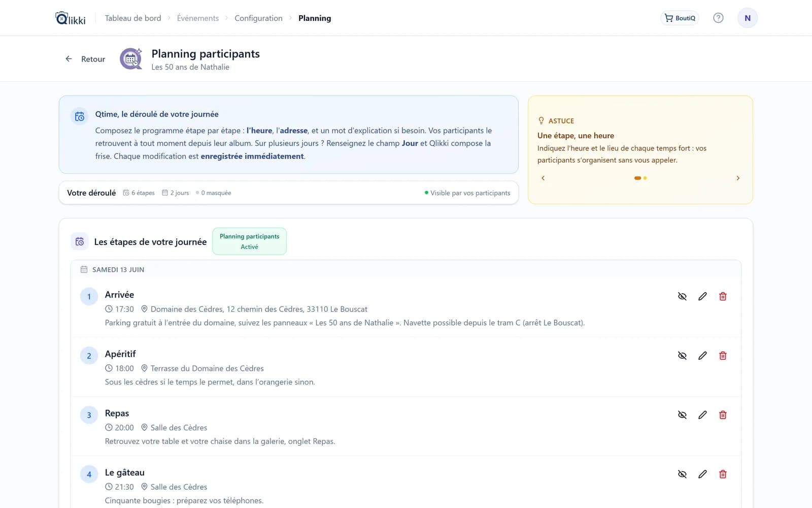812x508 pixels.
Task: Select the second tip carousel dot
Action: pyautogui.click(x=645, y=178)
